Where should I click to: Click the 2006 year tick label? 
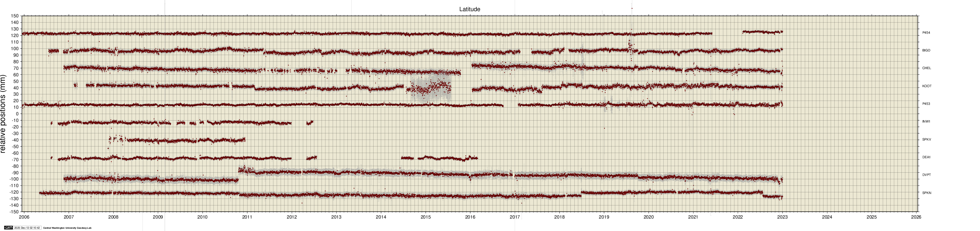click(x=24, y=217)
